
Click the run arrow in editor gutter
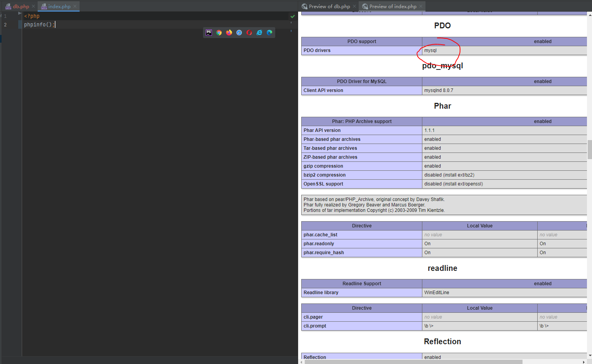pyautogui.click(x=20, y=13)
